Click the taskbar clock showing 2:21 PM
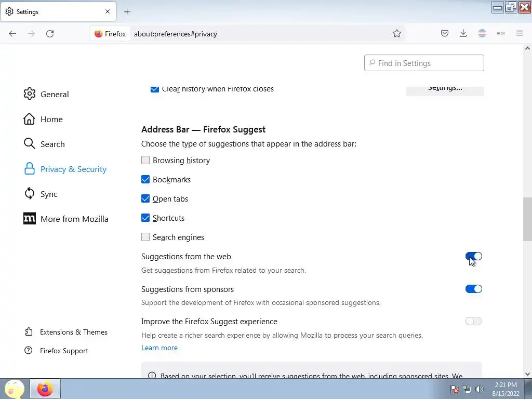Viewport: 532px width, 399px height. point(506,389)
